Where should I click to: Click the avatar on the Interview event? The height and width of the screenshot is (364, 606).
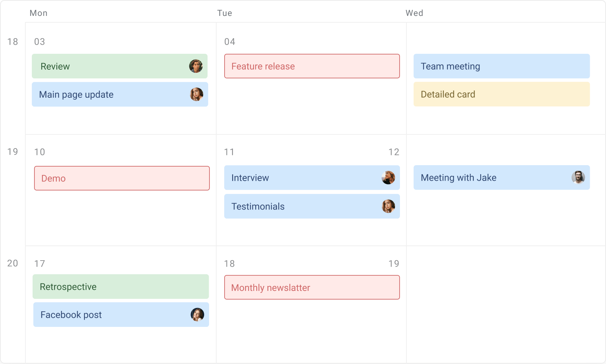(x=388, y=178)
